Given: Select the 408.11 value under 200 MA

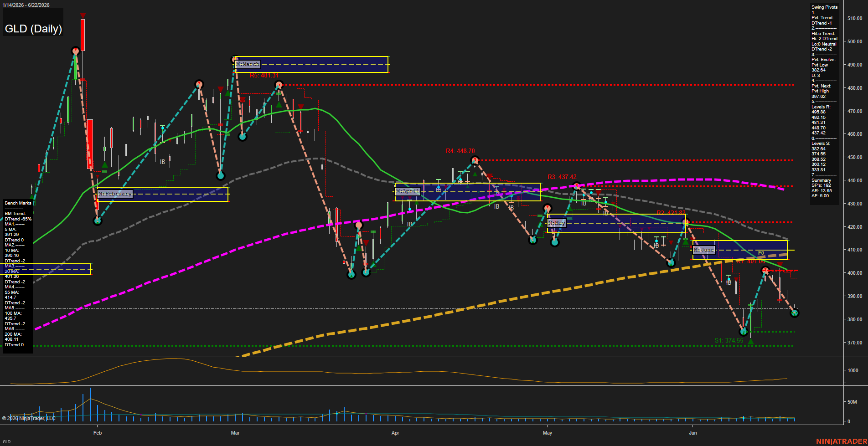Looking at the screenshot, I should click(12, 339).
